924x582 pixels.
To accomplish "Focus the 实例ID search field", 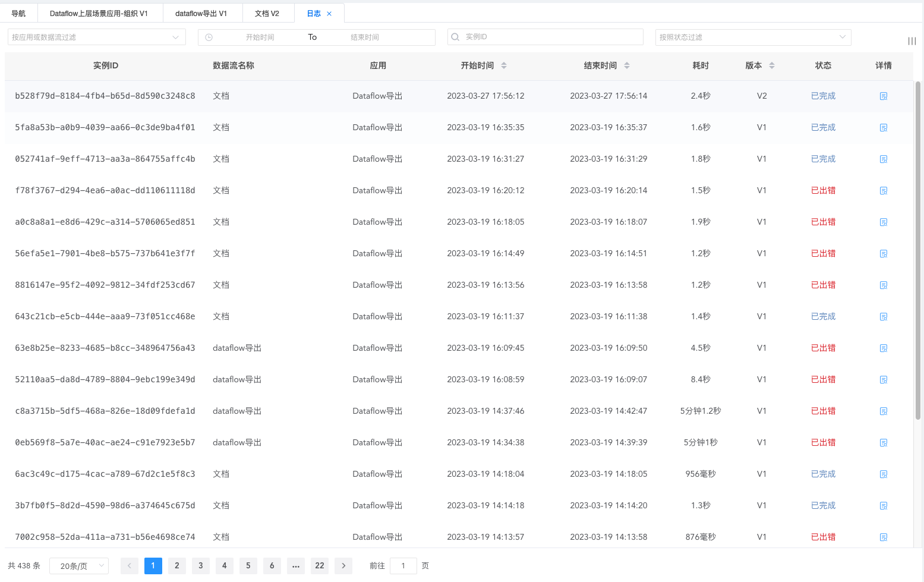I will click(x=545, y=37).
